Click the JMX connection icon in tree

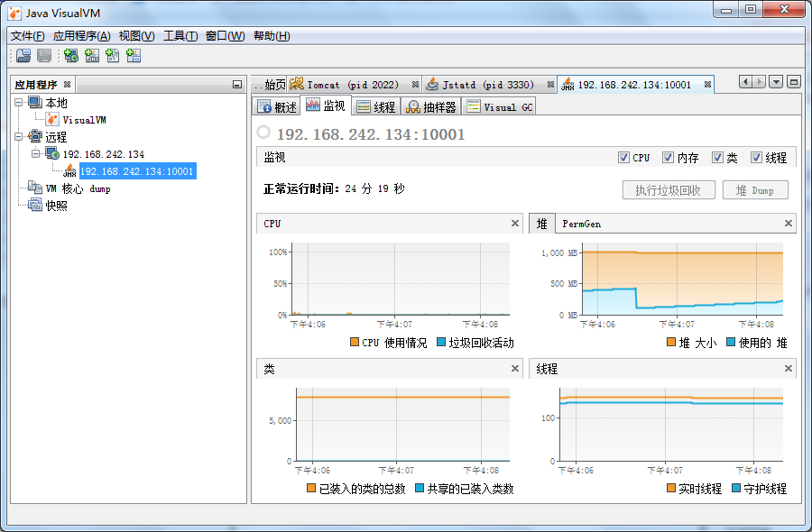click(69, 171)
